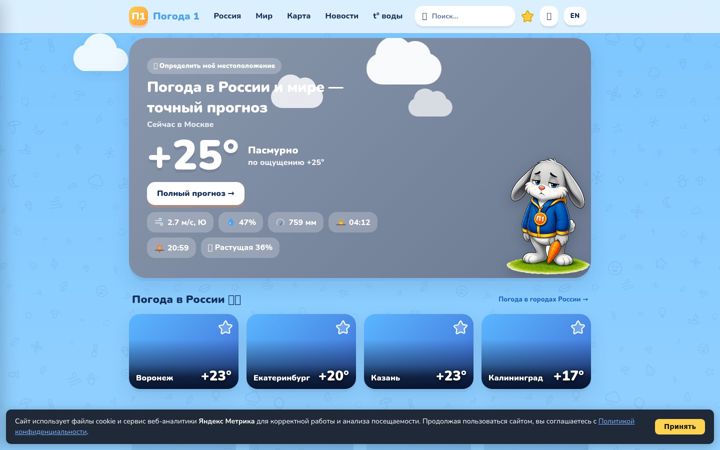This screenshot has height=450, width=720.
Task: Open the Политикой конфиденциальности link
Action: 616,421
